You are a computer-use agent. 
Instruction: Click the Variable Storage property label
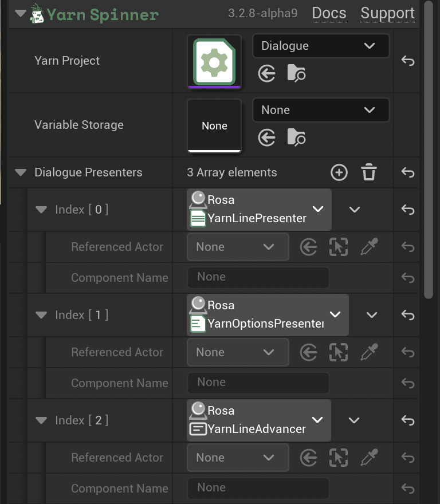(x=79, y=125)
